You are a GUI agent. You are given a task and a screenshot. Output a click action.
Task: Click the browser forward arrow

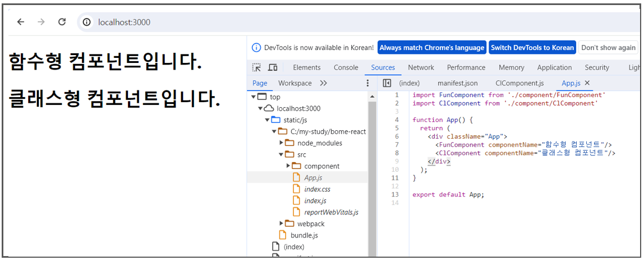[x=41, y=22]
